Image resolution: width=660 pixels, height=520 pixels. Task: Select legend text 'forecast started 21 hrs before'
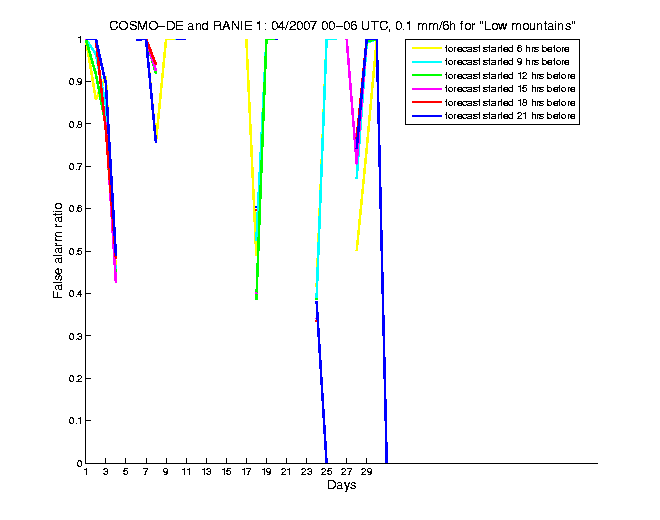coord(511,117)
